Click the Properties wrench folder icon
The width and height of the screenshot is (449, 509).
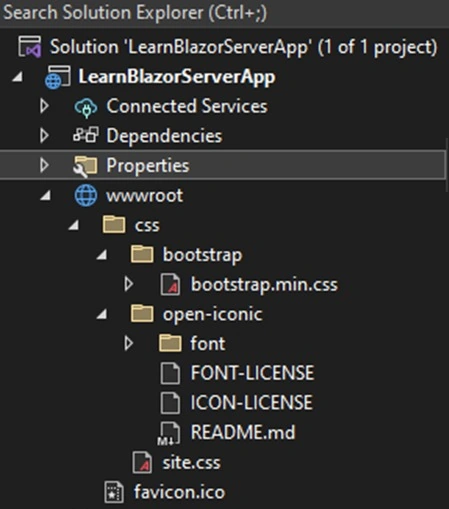point(85,166)
